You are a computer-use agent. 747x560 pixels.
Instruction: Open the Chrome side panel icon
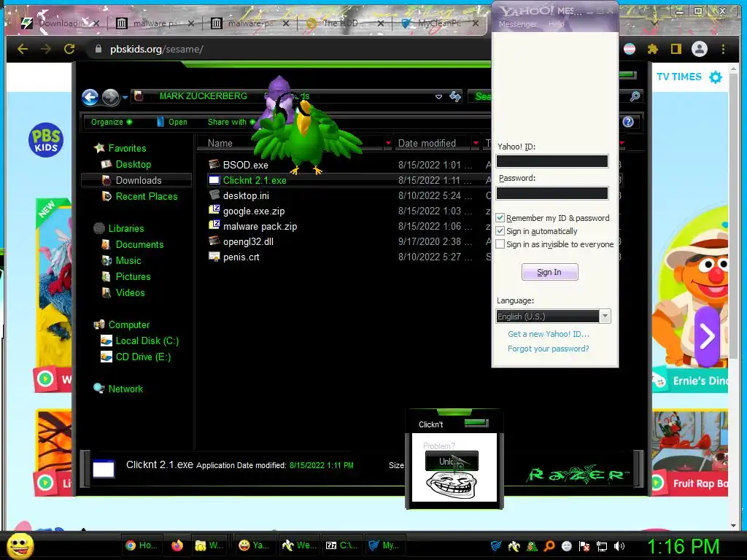(x=676, y=49)
